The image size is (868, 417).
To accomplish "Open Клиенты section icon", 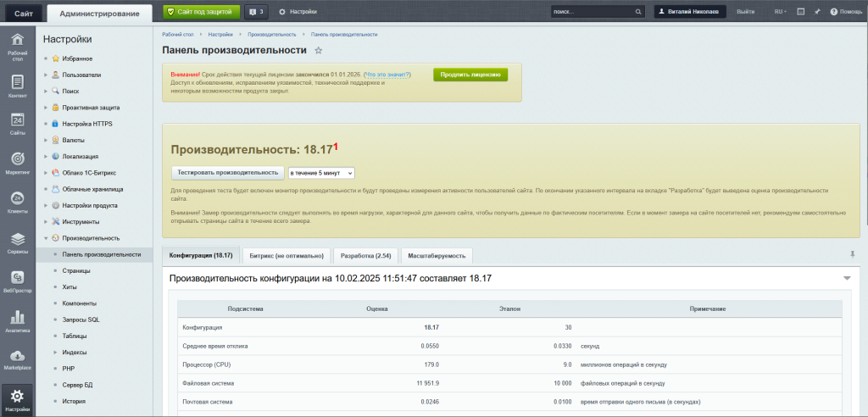I will (x=18, y=204).
